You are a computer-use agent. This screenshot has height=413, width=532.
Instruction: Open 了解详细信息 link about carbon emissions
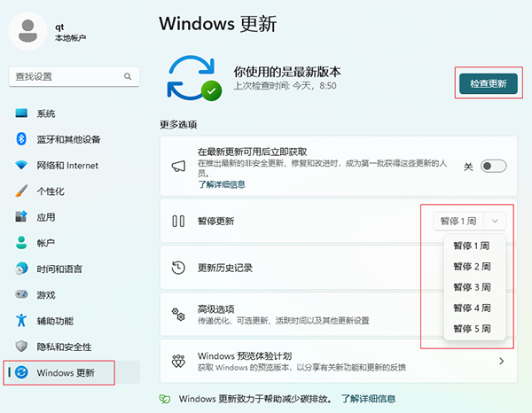click(x=369, y=399)
